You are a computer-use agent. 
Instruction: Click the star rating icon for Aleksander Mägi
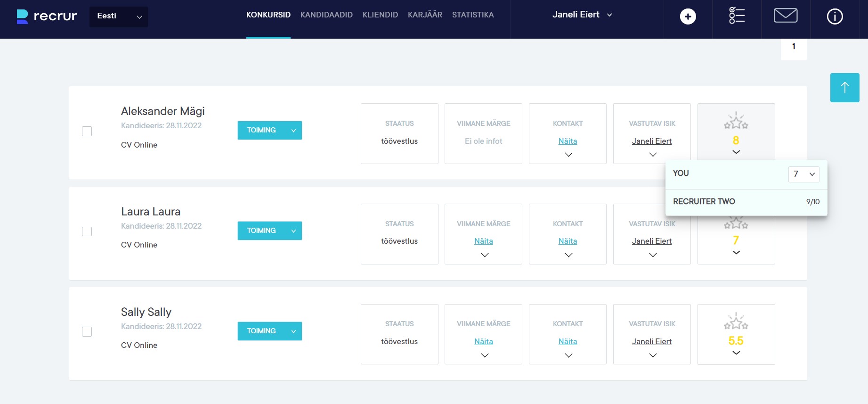pyautogui.click(x=736, y=122)
